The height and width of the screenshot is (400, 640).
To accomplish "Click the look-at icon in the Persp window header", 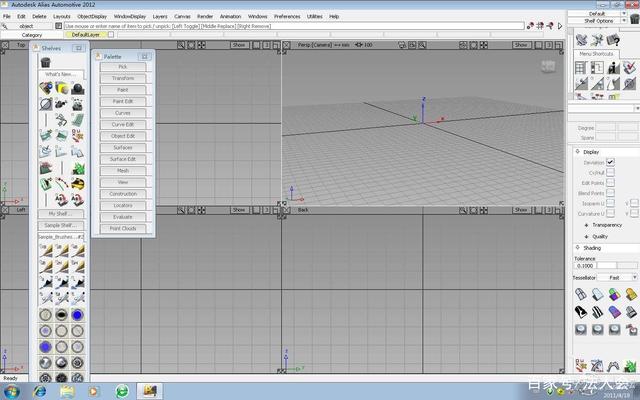I will coord(463,45).
